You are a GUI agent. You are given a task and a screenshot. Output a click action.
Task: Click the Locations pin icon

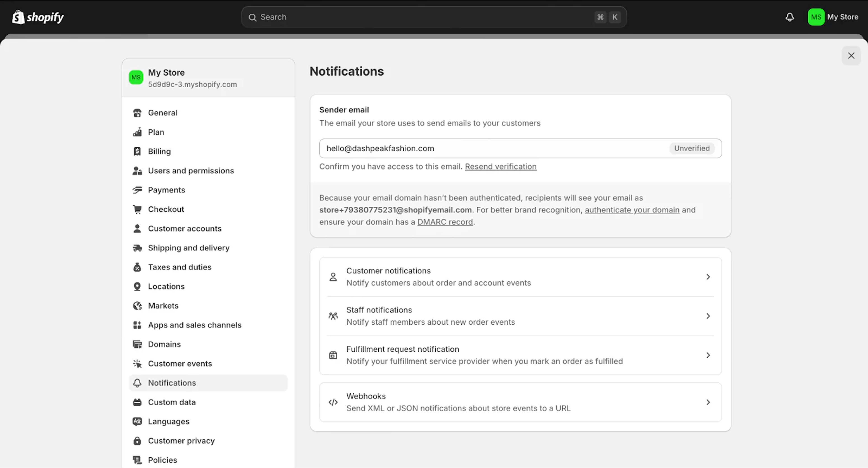click(137, 286)
